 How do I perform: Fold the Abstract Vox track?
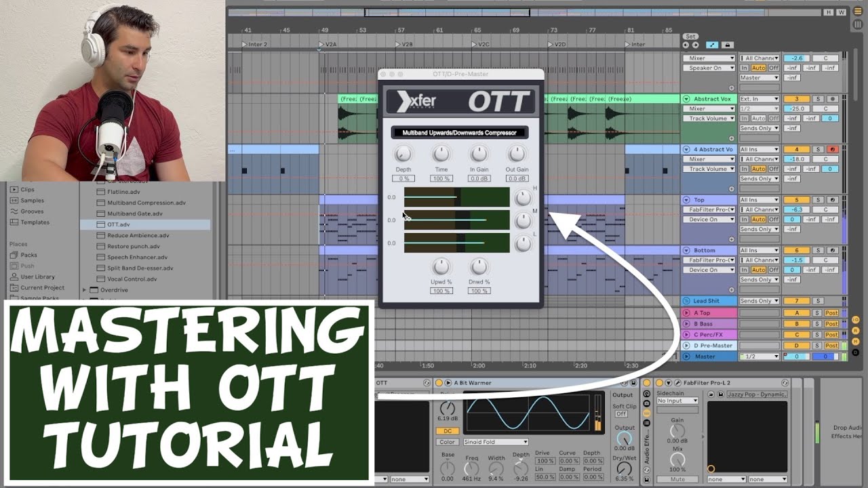pos(686,99)
